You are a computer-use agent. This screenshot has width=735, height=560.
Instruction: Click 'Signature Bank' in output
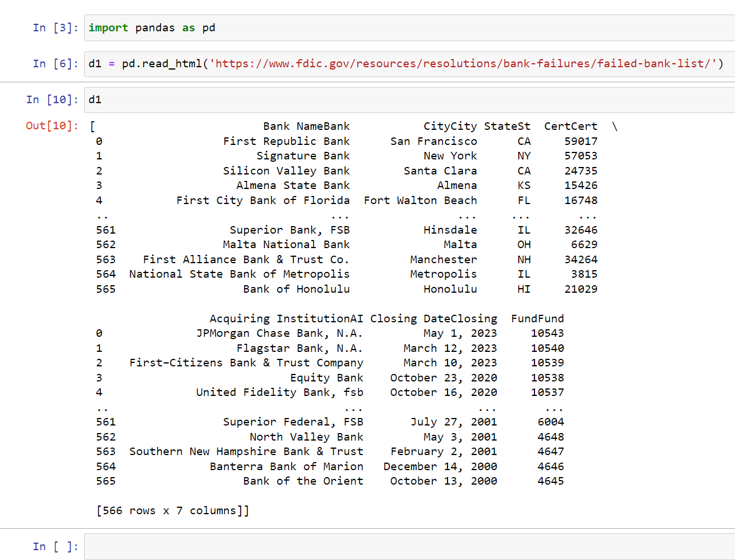coord(303,156)
